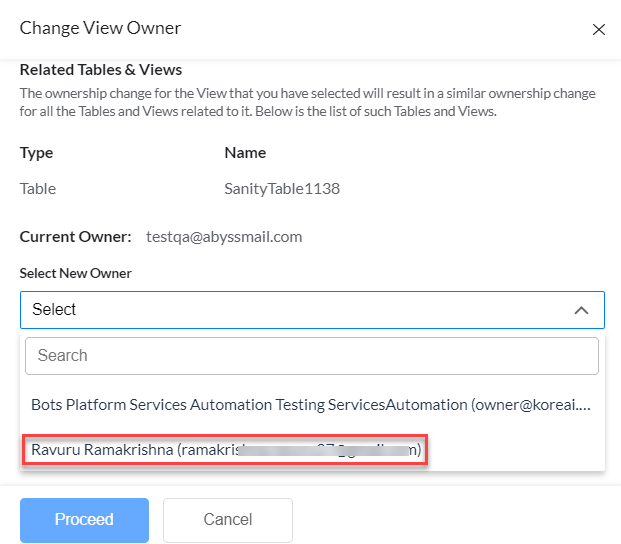Select Ravuru Ramakrishna as new owner

227,451
